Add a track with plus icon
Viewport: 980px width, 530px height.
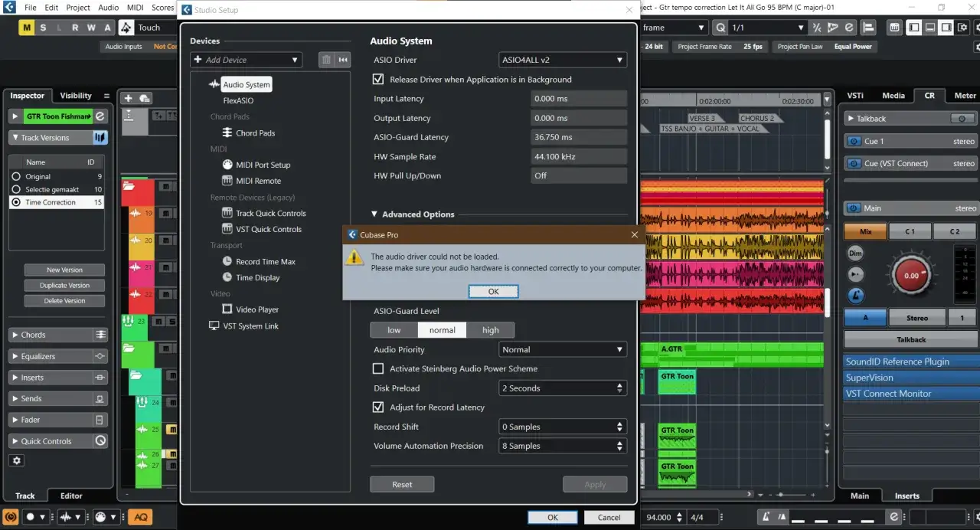(x=128, y=98)
